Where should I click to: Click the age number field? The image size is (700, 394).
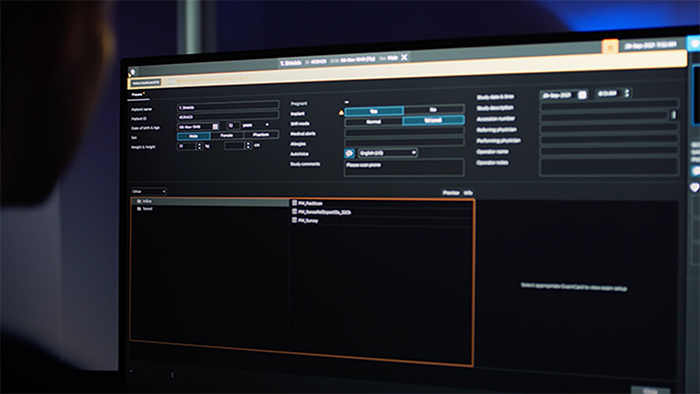pyautogui.click(x=233, y=126)
